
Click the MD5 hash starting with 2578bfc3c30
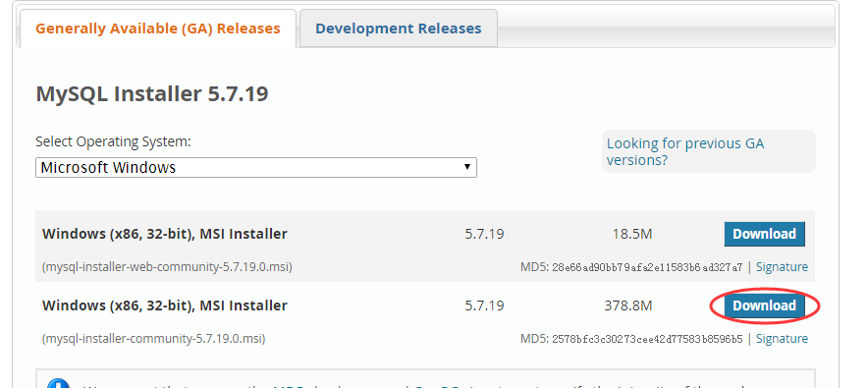(x=647, y=339)
